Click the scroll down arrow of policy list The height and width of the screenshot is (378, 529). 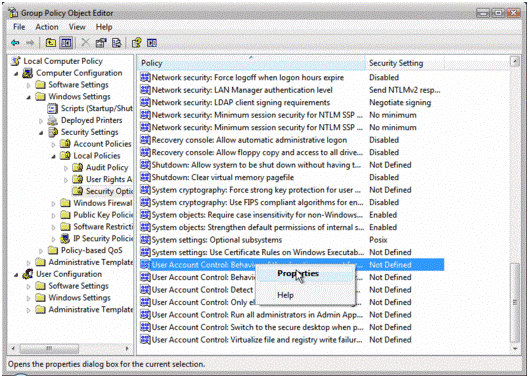[x=515, y=348]
